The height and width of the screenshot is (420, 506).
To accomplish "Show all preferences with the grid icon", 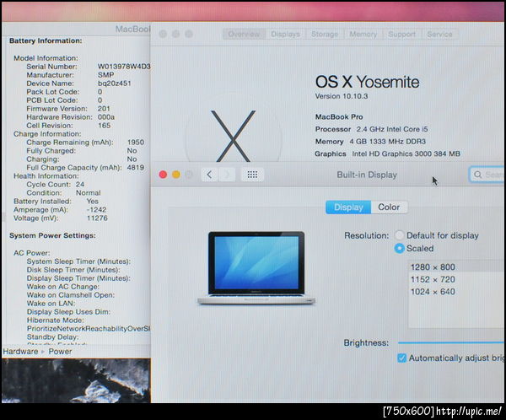I will [x=252, y=175].
